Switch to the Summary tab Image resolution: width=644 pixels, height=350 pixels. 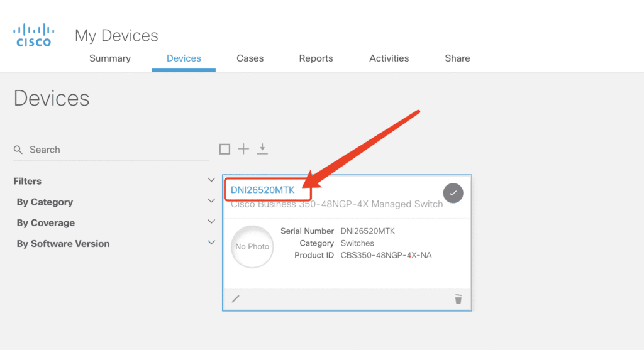tap(110, 58)
